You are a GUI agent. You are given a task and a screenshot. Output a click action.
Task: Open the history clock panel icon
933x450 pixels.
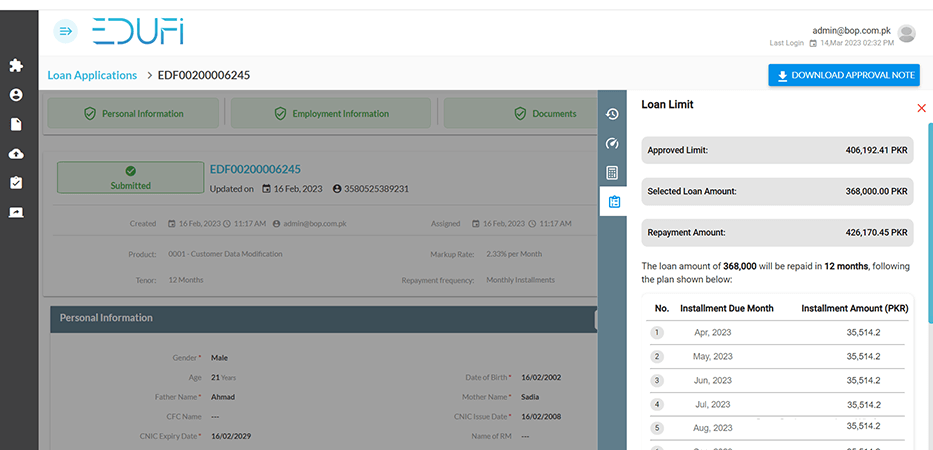coord(612,114)
